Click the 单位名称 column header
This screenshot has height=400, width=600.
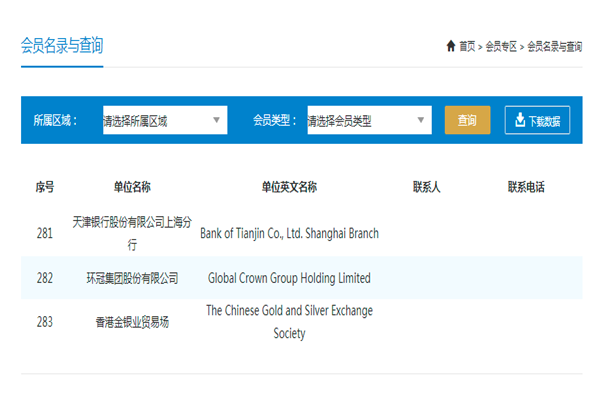pyautogui.click(x=132, y=187)
